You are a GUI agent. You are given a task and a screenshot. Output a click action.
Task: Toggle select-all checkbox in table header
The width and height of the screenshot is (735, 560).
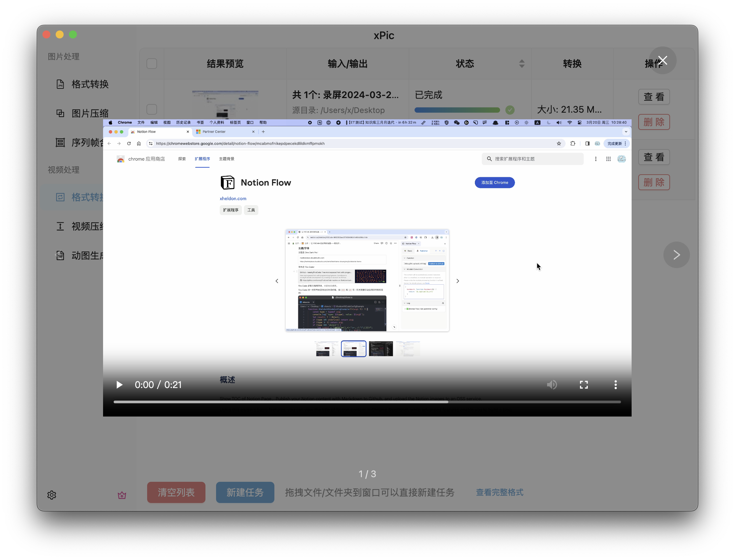point(152,64)
